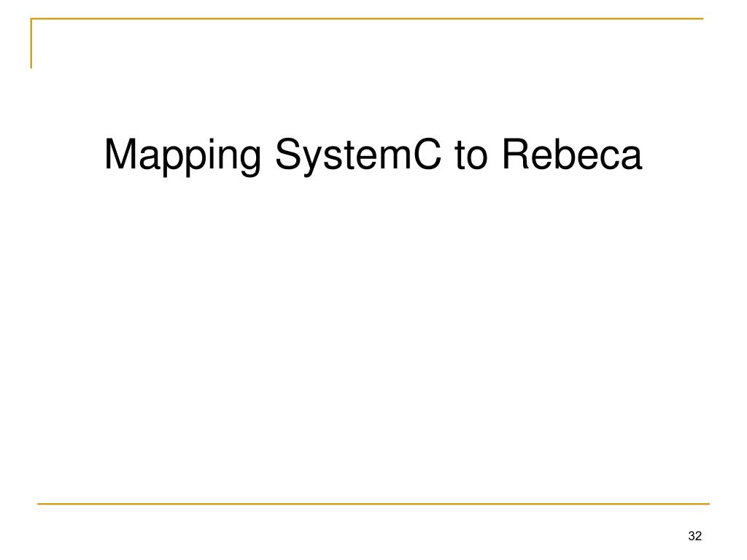This screenshot has height=560, width=747.
Task: Click the slide number 32
Action: click(694, 536)
